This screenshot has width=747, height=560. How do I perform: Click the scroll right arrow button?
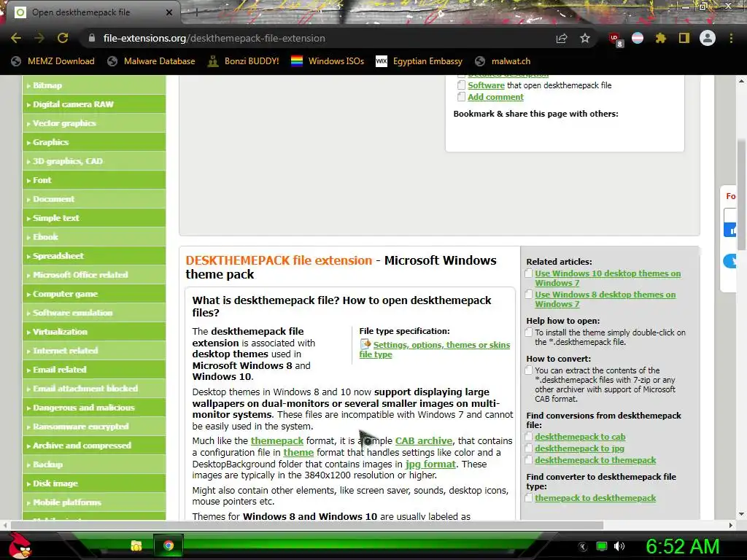coord(730,525)
